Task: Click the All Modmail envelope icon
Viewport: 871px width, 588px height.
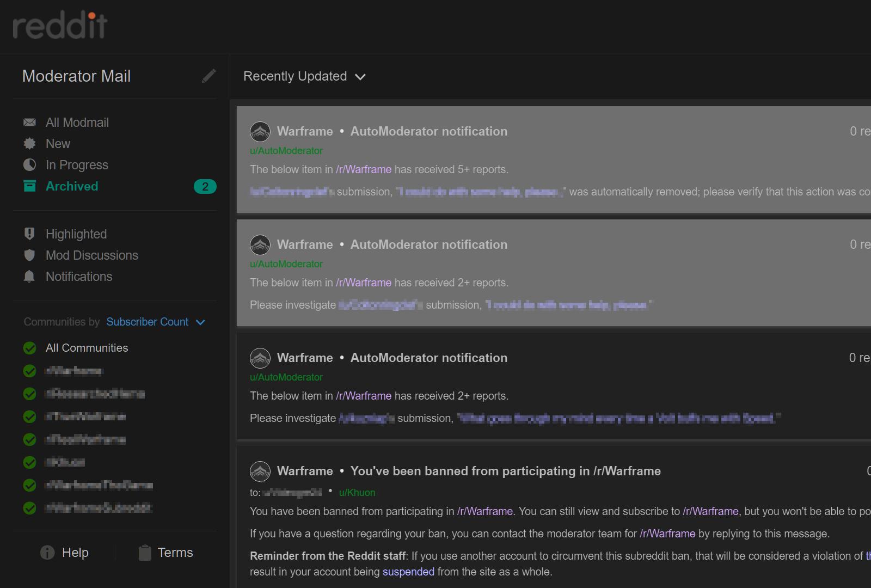Action: point(29,122)
